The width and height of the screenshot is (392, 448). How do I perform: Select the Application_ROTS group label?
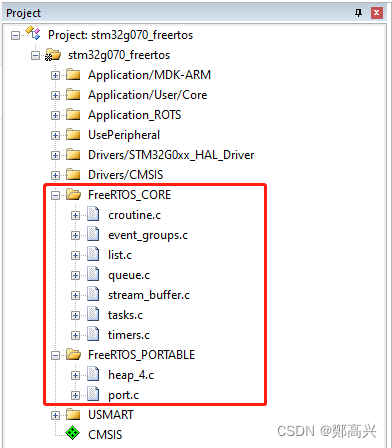pyautogui.click(x=135, y=115)
